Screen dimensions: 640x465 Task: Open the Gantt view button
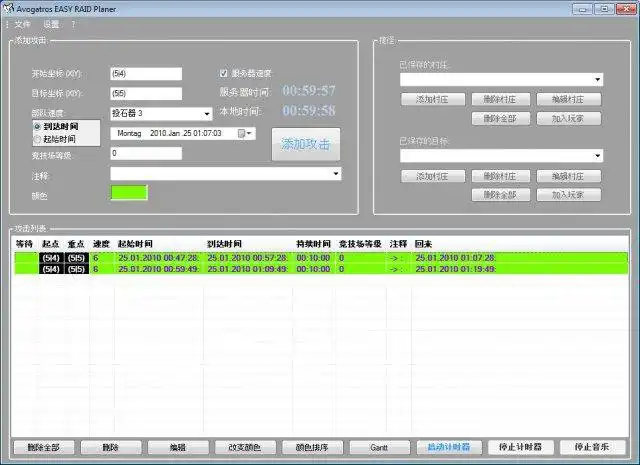click(x=380, y=447)
